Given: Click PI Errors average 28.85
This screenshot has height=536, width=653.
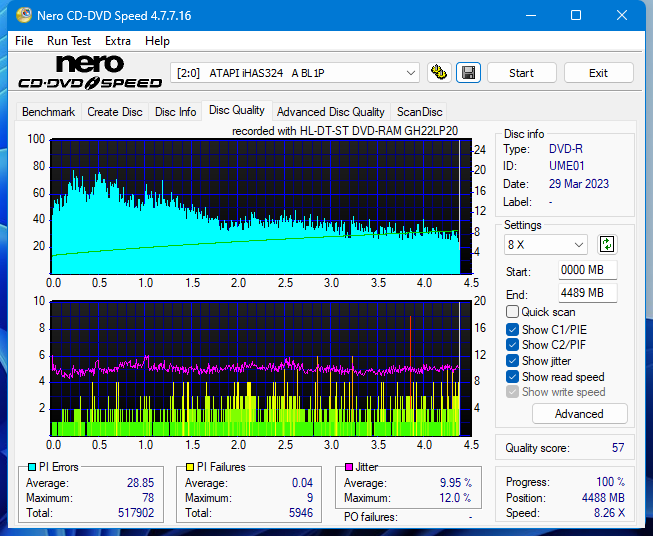Looking at the screenshot, I should (140, 483).
